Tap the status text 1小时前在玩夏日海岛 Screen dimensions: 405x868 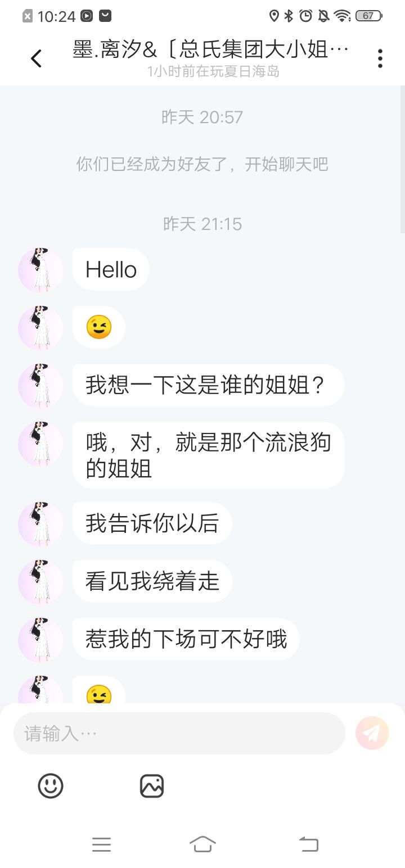click(x=213, y=71)
